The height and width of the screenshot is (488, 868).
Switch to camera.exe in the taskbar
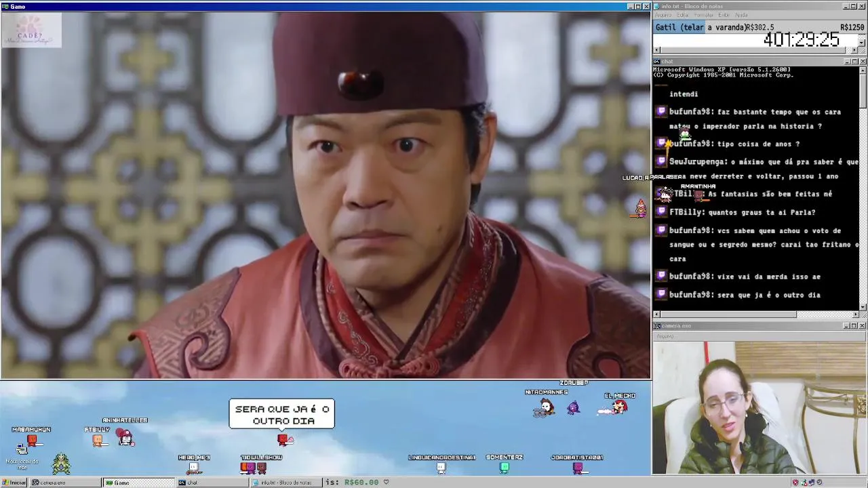pyautogui.click(x=64, y=483)
